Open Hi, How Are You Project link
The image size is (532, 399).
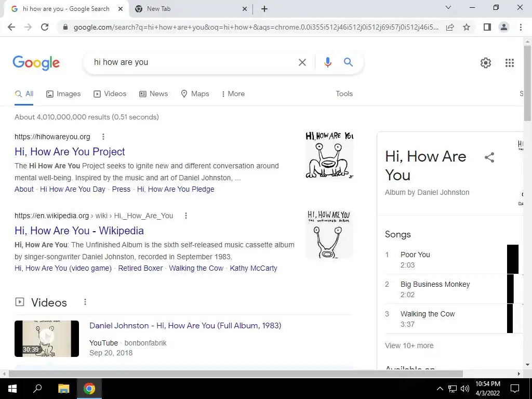point(70,152)
